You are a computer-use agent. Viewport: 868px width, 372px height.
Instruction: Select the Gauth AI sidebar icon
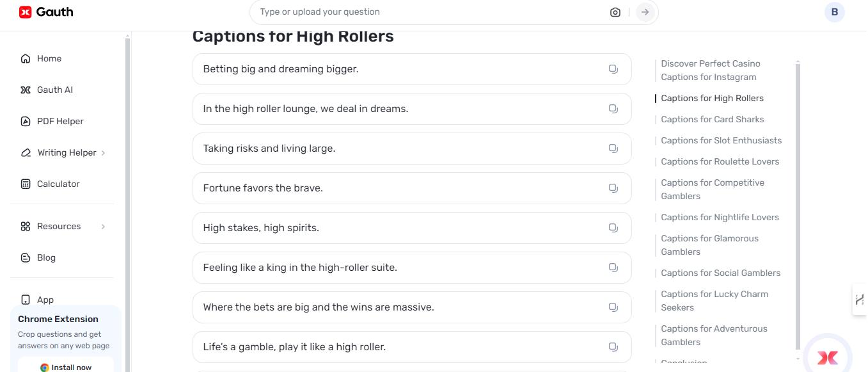tap(24, 90)
